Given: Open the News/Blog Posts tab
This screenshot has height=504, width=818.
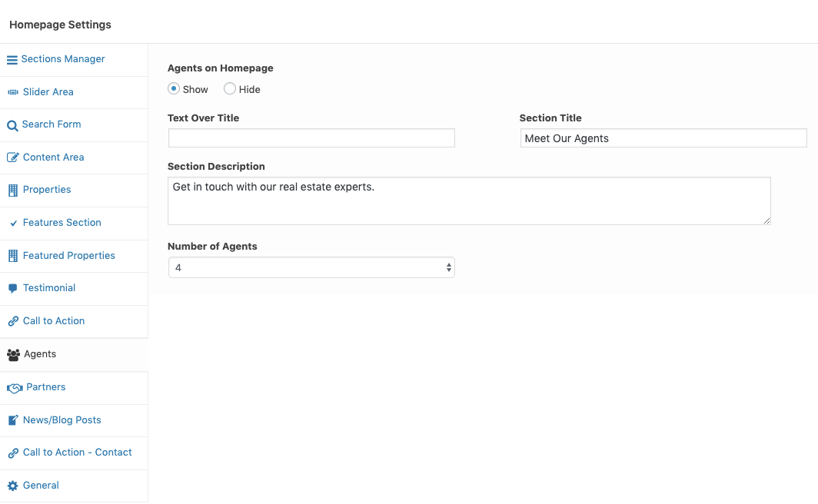Looking at the screenshot, I should coord(74,420).
